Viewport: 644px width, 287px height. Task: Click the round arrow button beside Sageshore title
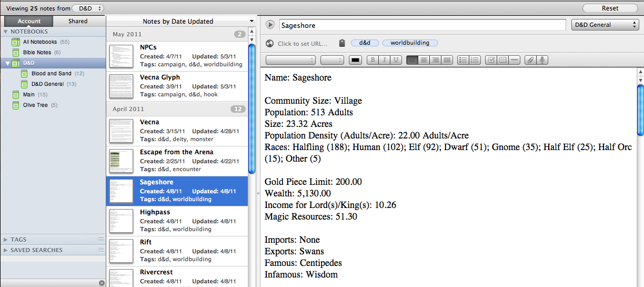coord(270,25)
